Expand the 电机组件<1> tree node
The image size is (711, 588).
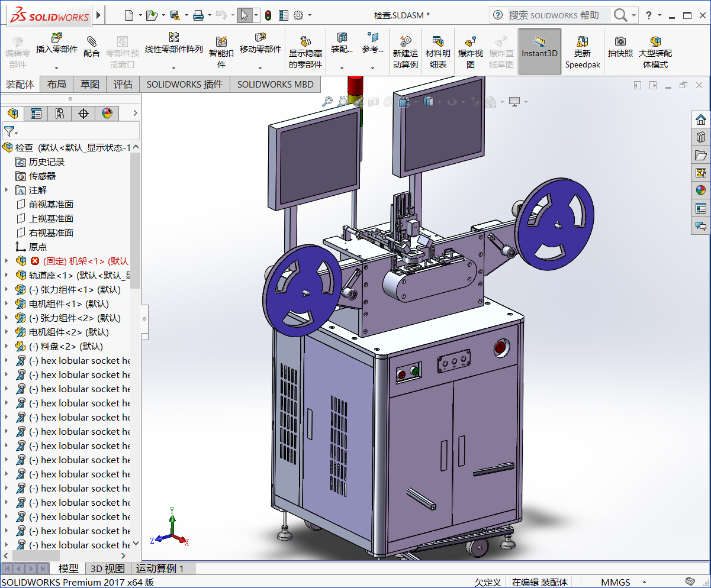click(7, 303)
